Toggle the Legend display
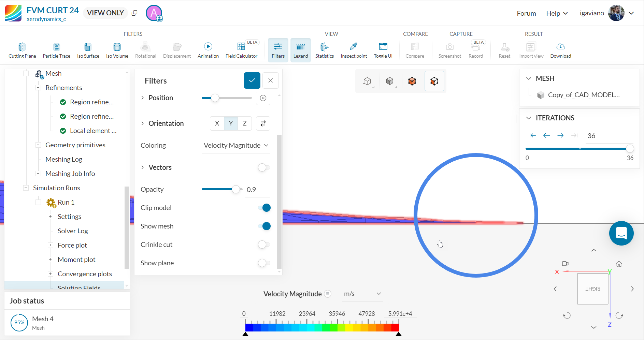The width and height of the screenshot is (644, 340). (x=301, y=50)
